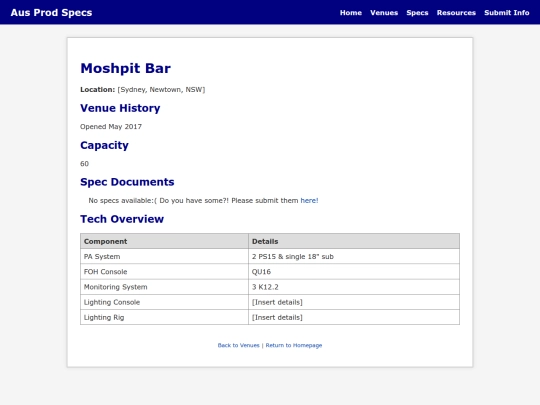Viewport: 540px width, 405px height.
Task: Click the PA System table row label
Action: pos(164,257)
